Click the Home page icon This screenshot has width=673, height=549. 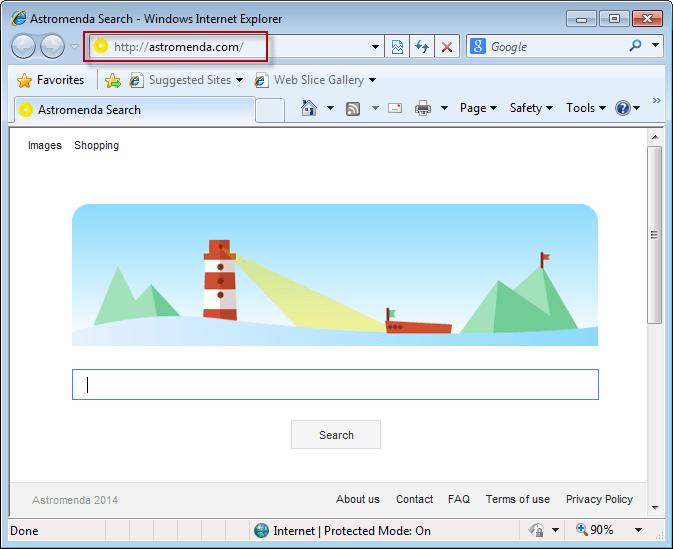pos(309,108)
